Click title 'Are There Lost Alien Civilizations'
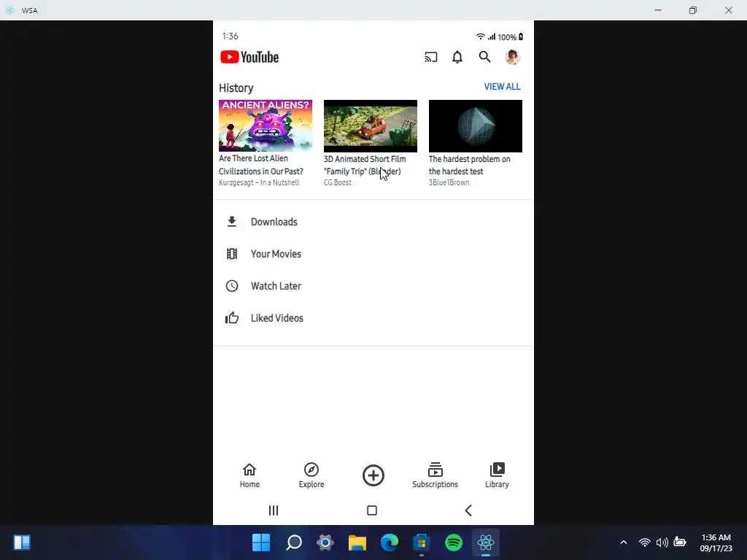Image resolution: width=747 pixels, height=560 pixels. pyautogui.click(x=261, y=165)
